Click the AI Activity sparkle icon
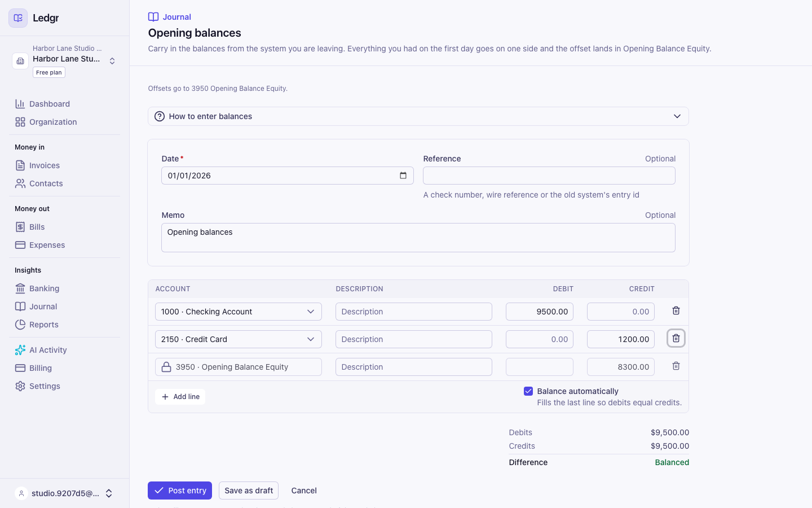The height and width of the screenshot is (508, 812). point(20,350)
